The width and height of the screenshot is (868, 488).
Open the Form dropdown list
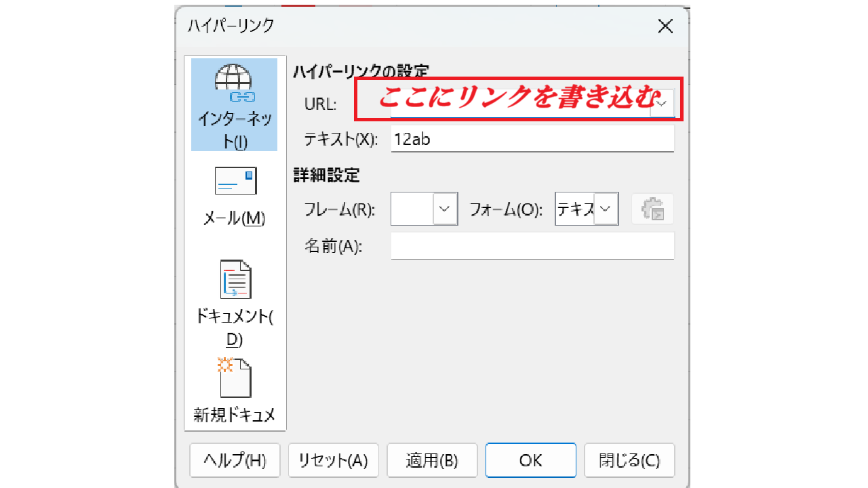pos(607,209)
